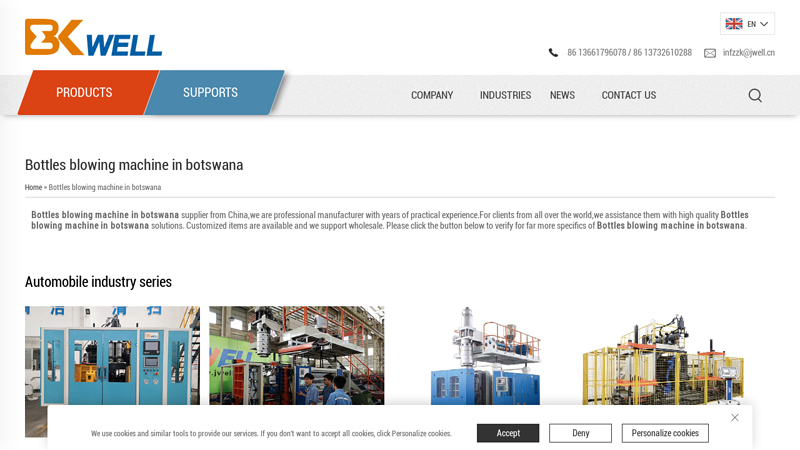Click the phone handset icon
This screenshot has height=450, width=800.
(553, 53)
